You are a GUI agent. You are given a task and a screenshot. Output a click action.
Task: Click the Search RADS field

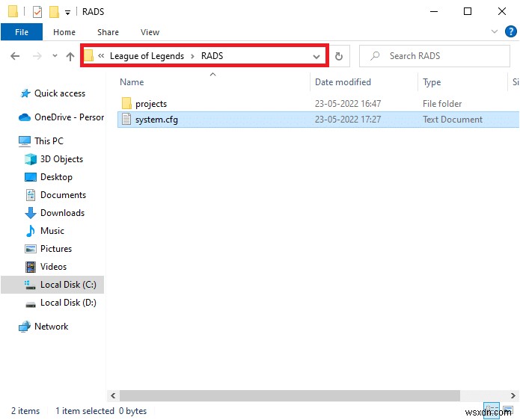435,56
